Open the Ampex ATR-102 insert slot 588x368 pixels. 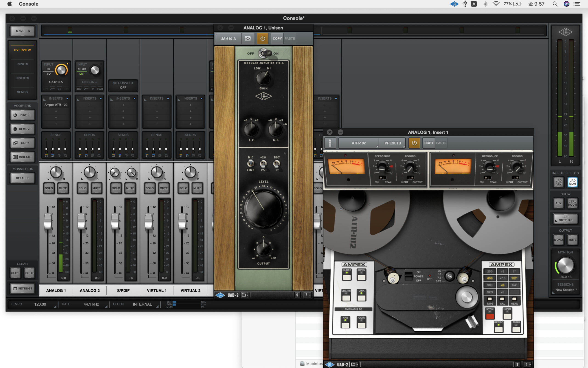tap(56, 105)
